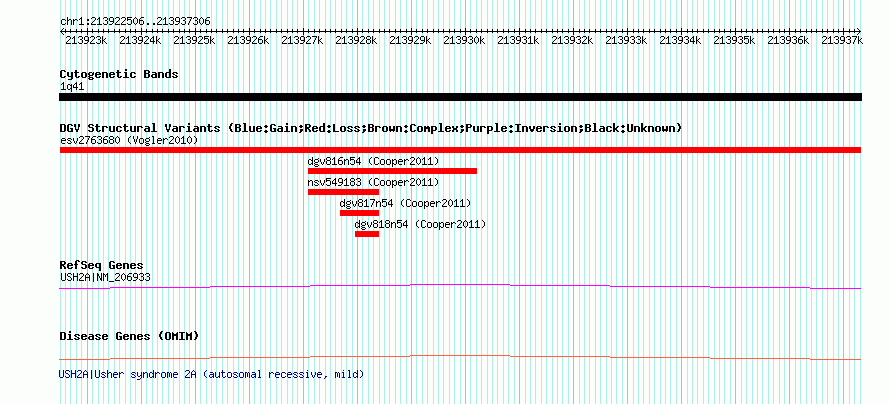This screenshot has width=890, height=404.
Task: Click the 213932k ruler tick label
Action: (x=572, y=40)
